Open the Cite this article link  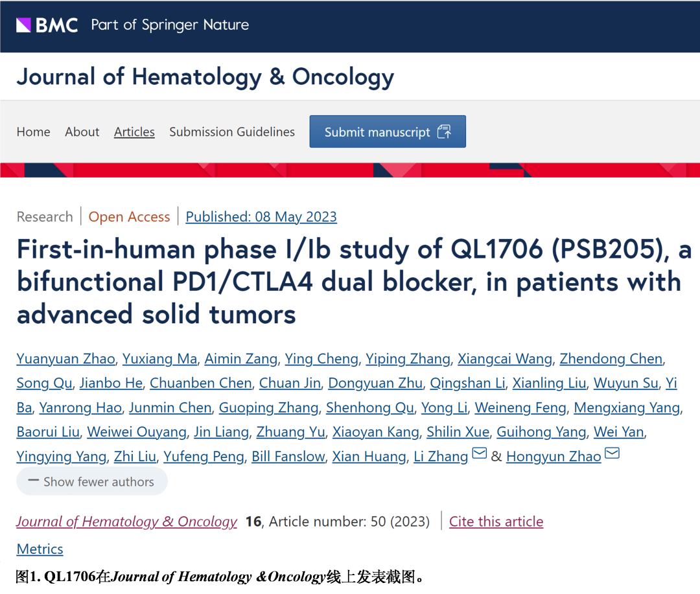pyautogui.click(x=496, y=521)
